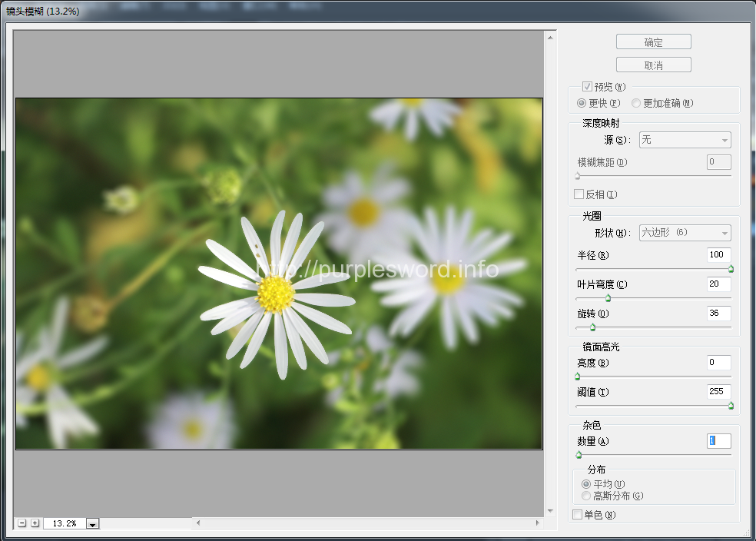
Task: Click the 叶片弯度 blade curvature input field
Action: coord(718,284)
